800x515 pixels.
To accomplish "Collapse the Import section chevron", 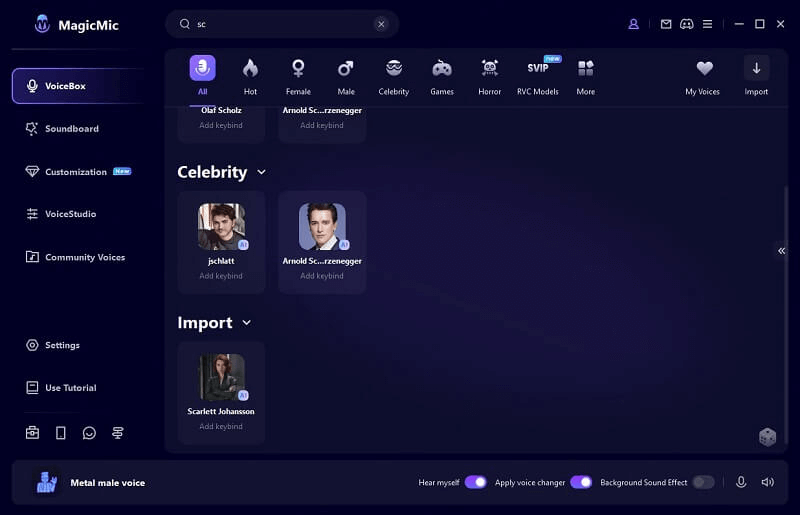I will (247, 323).
